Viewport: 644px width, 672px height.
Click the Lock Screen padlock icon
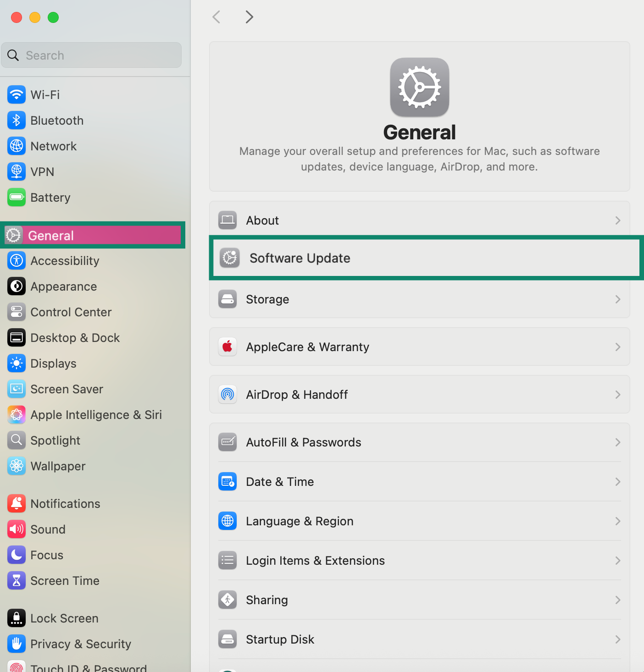coord(17,618)
